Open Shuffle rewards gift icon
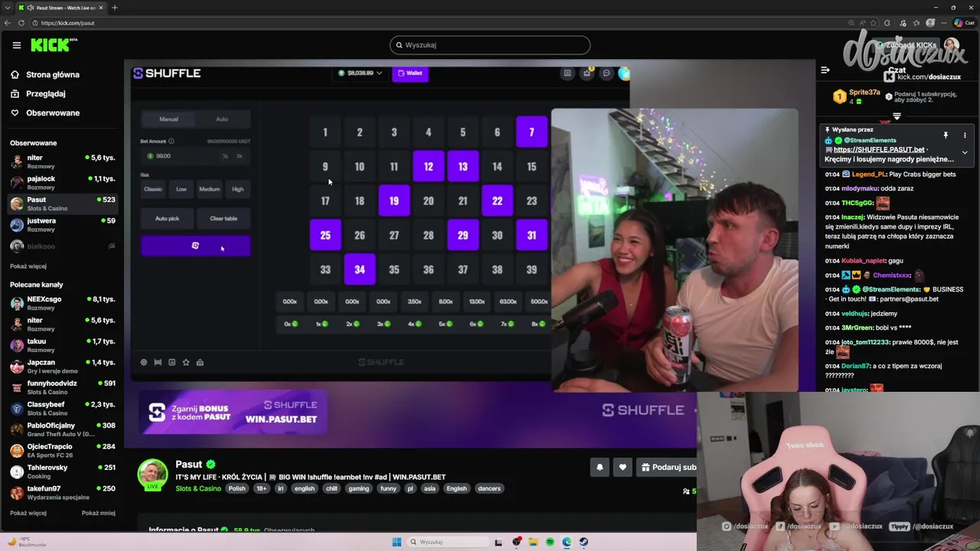Image resolution: width=980 pixels, height=551 pixels. point(587,73)
